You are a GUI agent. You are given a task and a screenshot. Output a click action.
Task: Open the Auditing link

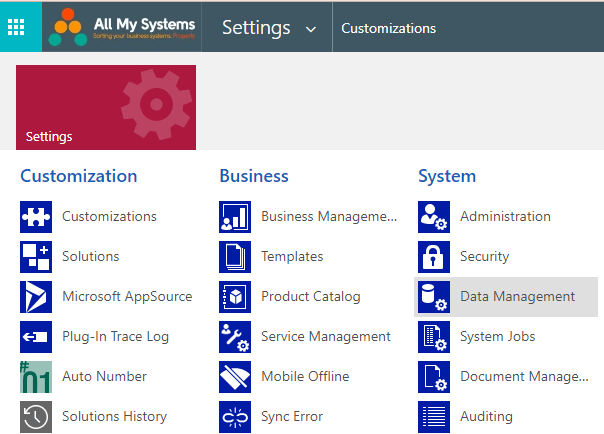point(487,416)
